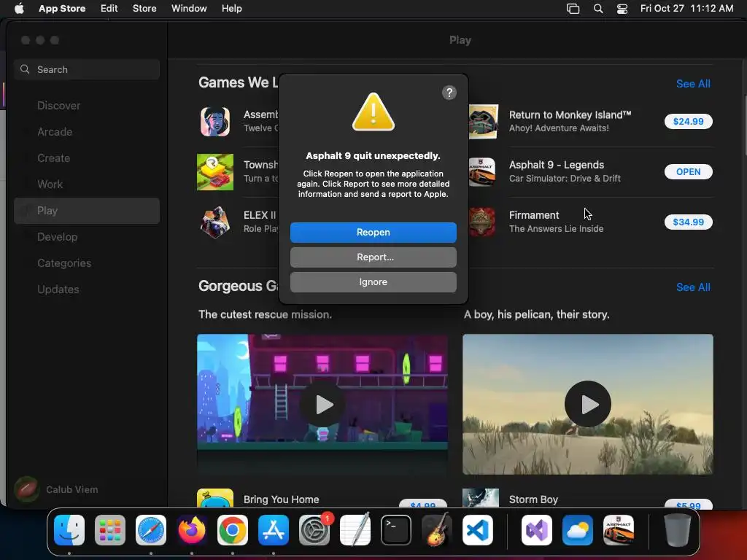Image resolution: width=747 pixels, height=560 pixels.
Task: Click the ELEX II game app icon
Action: point(215,222)
